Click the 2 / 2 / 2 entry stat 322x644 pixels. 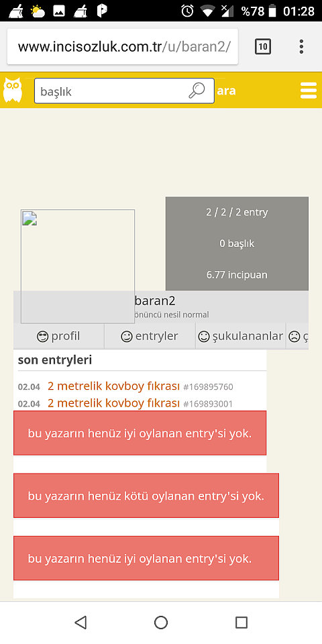[237, 213]
